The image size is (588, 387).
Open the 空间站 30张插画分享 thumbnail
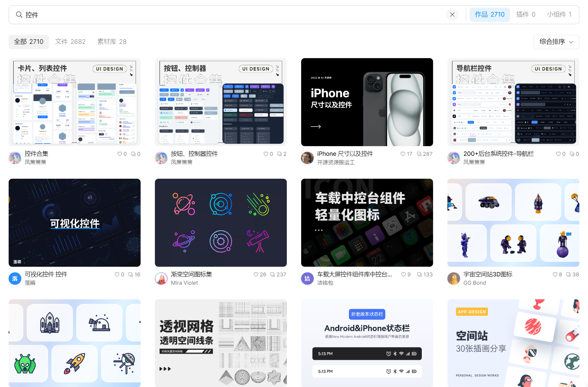513,343
